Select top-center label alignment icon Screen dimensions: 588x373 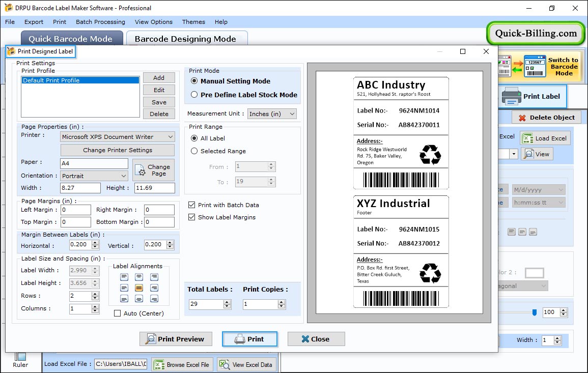(139, 277)
